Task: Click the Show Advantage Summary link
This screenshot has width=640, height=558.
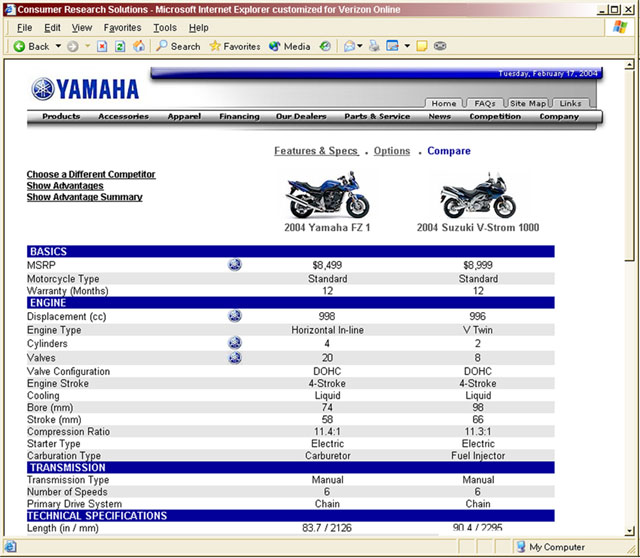Action: 84,197
